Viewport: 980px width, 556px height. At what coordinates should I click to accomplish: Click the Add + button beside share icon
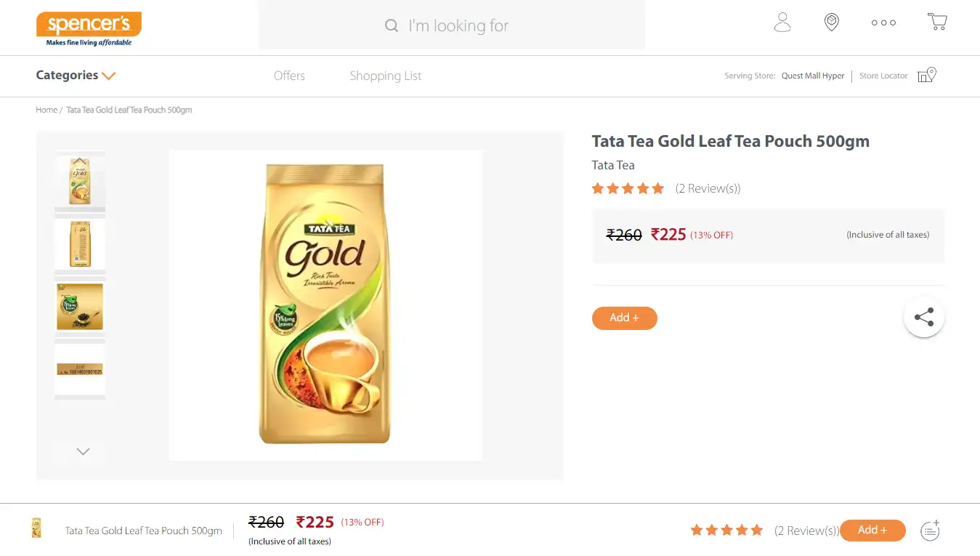[x=624, y=318]
